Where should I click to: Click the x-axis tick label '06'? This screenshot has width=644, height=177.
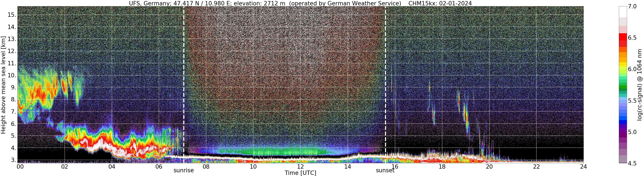click(159, 166)
